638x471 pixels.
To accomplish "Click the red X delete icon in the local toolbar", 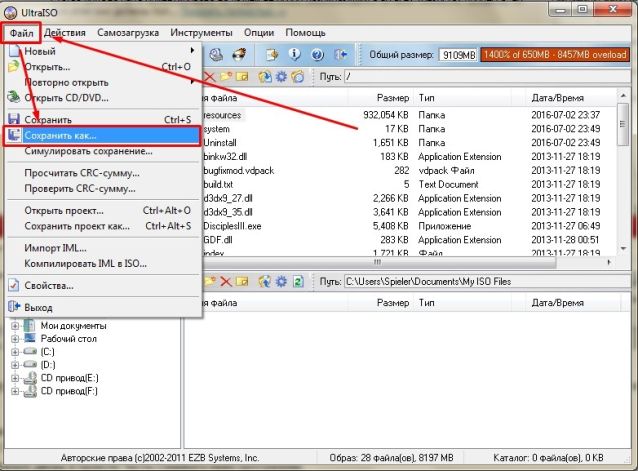I will 226,281.
